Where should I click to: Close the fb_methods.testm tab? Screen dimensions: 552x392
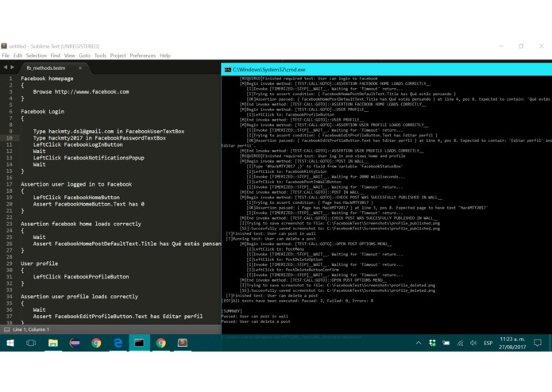click(80, 68)
